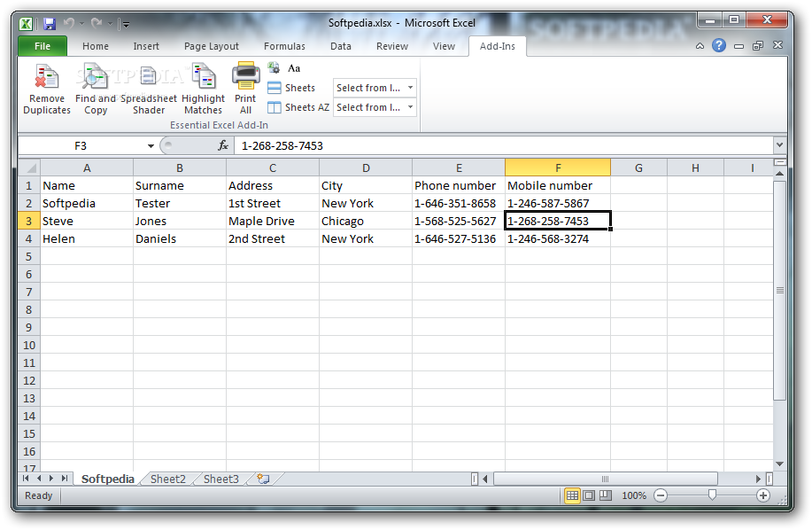Adjust the zoom slider handle
The height and width of the screenshot is (530, 812).
(712, 495)
